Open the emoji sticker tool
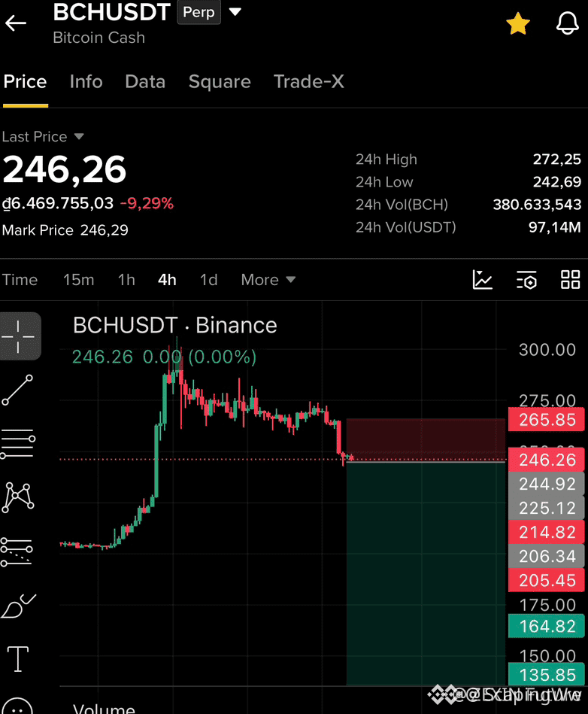This screenshot has height=714, width=588. tap(17, 706)
